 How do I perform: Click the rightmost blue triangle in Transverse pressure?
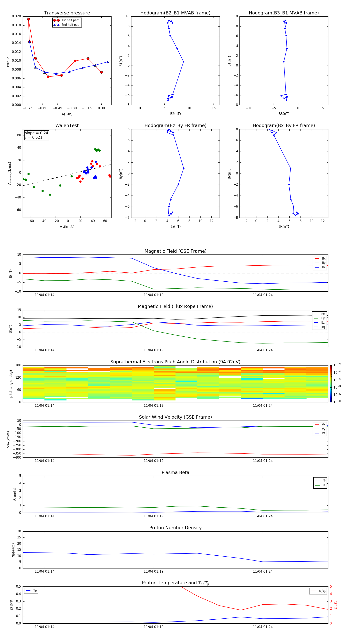point(108,62)
